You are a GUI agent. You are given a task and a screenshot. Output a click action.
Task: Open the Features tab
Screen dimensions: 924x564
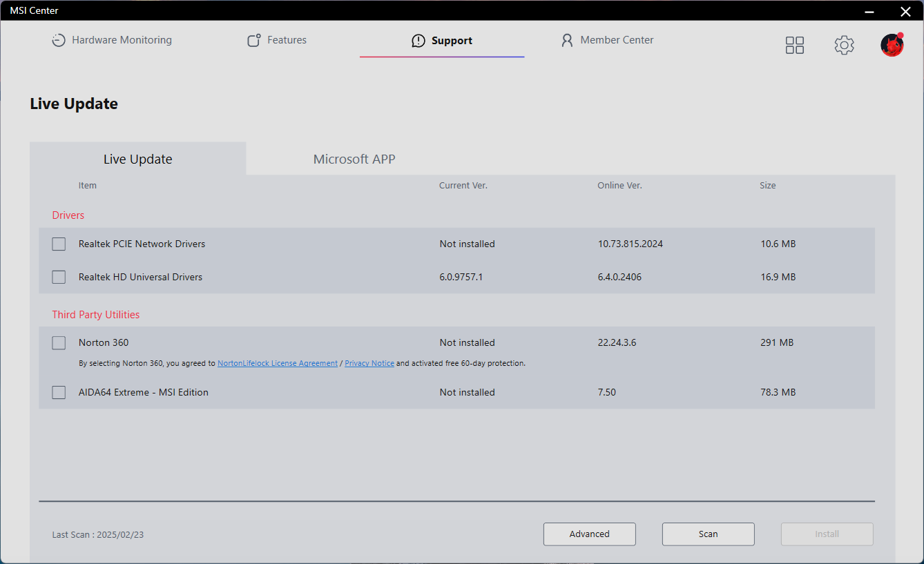click(277, 40)
